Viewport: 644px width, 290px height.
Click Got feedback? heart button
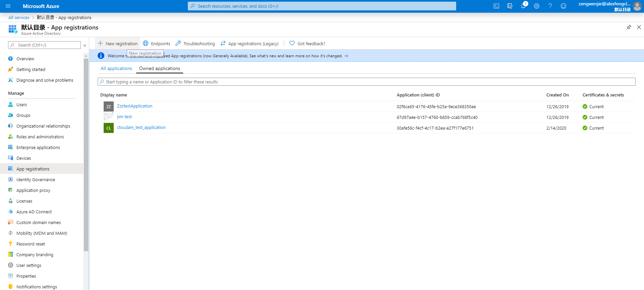click(x=307, y=44)
